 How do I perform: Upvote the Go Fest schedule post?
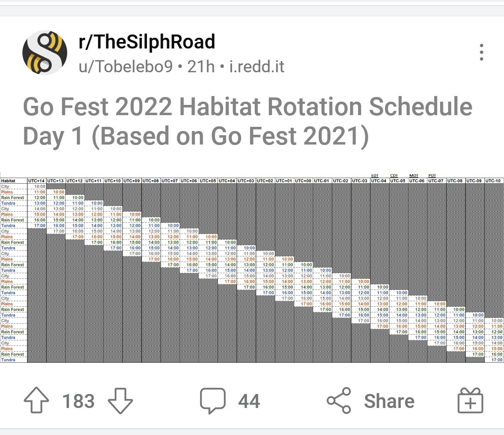tap(36, 400)
